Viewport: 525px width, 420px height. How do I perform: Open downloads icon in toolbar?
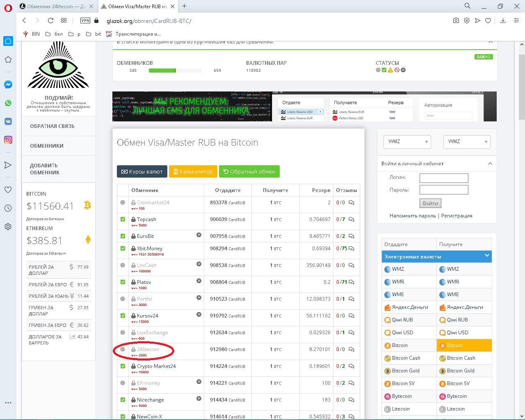click(503, 21)
